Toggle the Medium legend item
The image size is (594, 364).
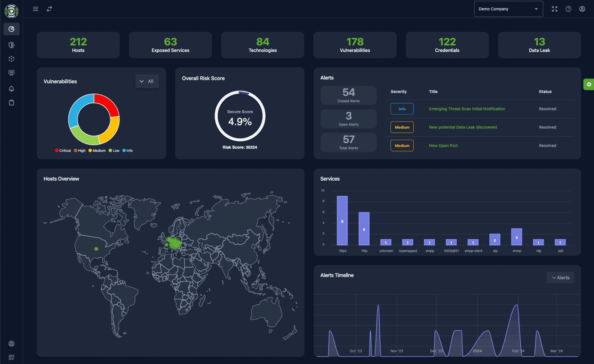(x=97, y=151)
